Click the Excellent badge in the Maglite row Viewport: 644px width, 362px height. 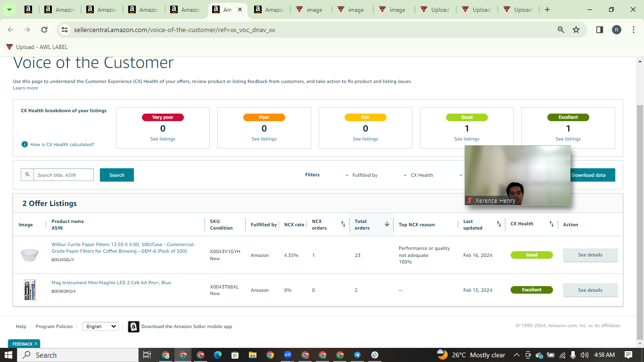[532, 290]
